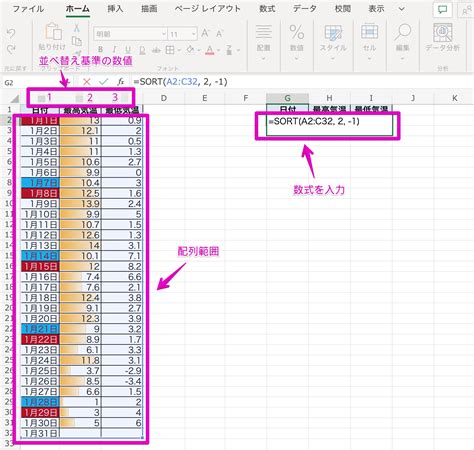Image resolution: width=474 pixels, height=450 pixels.
Task: Open the phonetic guide dropdown arrow
Action: click(x=238, y=50)
